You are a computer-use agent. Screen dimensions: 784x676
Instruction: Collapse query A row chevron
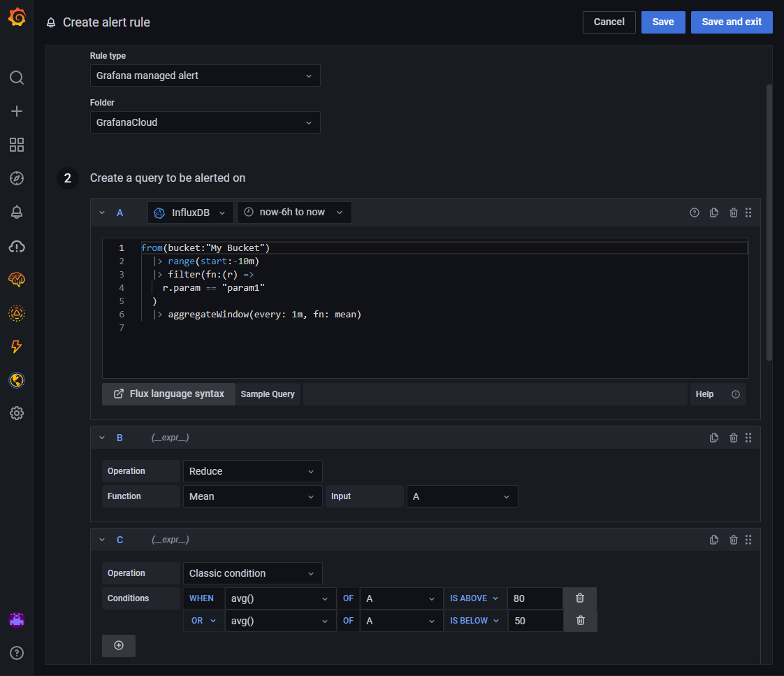coord(102,213)
